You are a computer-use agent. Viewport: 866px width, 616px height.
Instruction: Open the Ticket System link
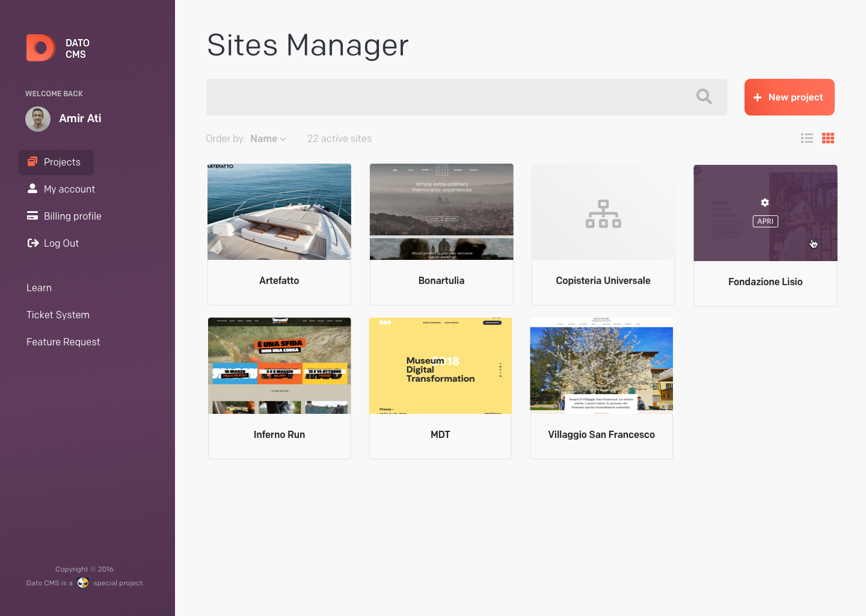pos(58,315)
